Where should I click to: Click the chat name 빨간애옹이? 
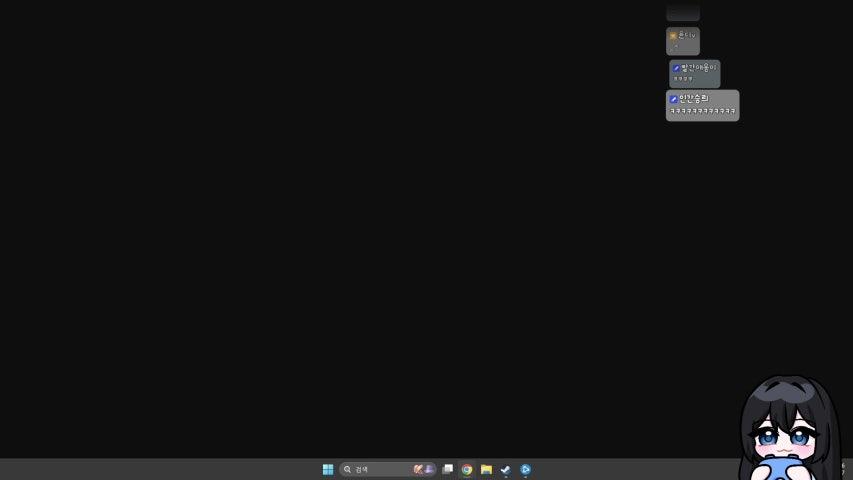[x=699, y=68]
